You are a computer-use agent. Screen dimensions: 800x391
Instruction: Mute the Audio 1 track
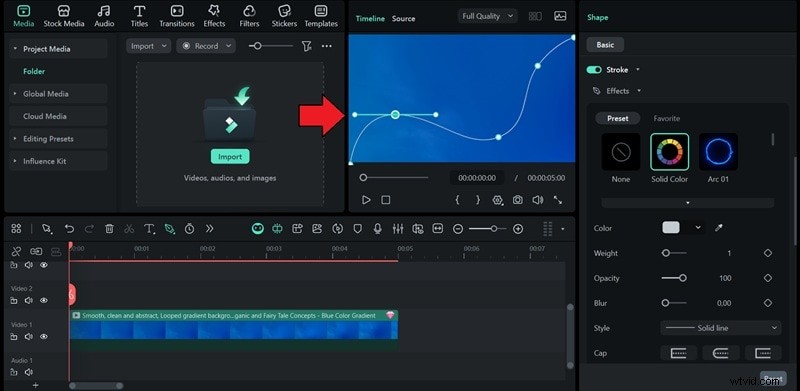(29, 373)
